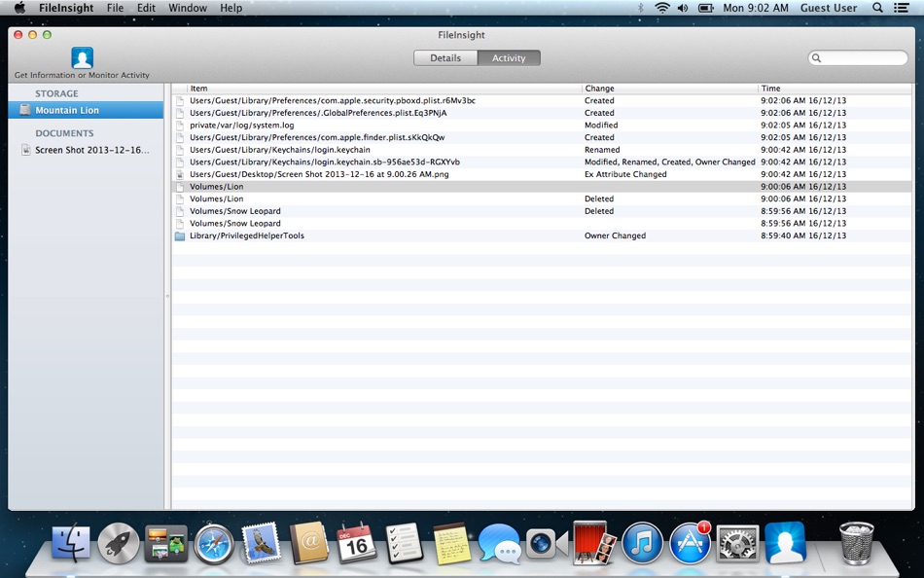Click the battery icon in menu bar

coord(705,8)
